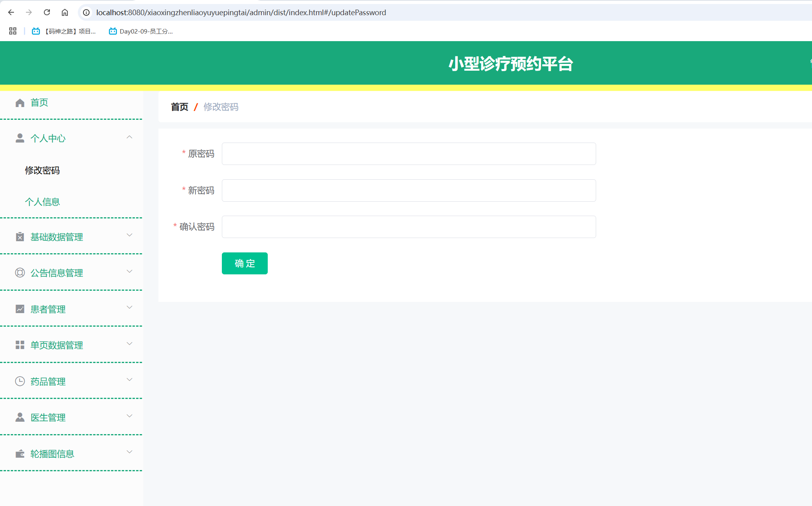Open the Day02-09-员工分 bookmark
The image size is (812, 506).
coord(141,31)
